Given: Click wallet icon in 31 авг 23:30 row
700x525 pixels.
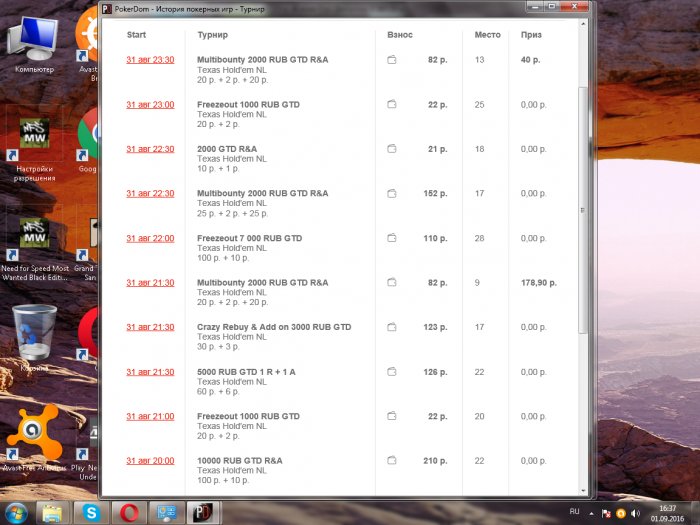Looking at the screenshot, I should [392, 59].
